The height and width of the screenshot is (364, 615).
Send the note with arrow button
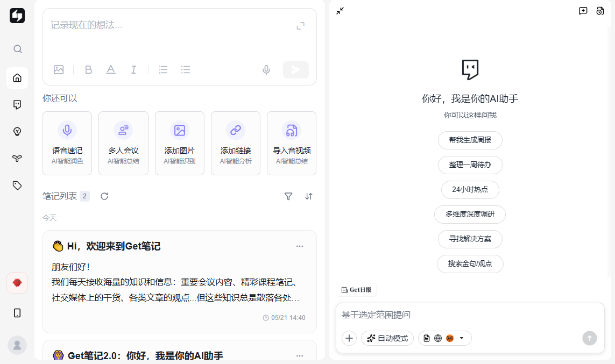pos(296,70)
